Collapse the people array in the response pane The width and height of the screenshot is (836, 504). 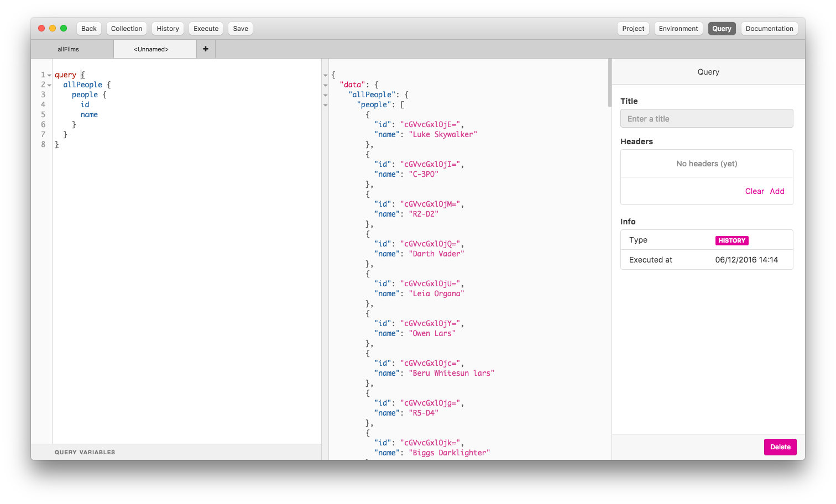click(x=325, y=105)
